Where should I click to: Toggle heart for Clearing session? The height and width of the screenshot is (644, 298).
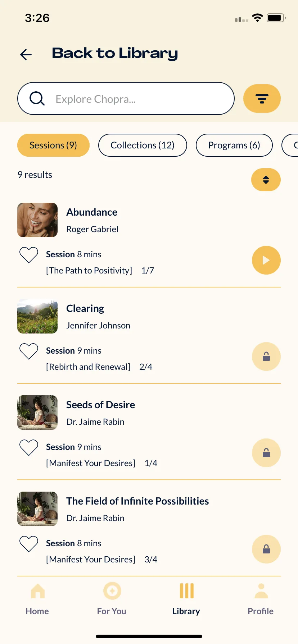coord(29,351)
